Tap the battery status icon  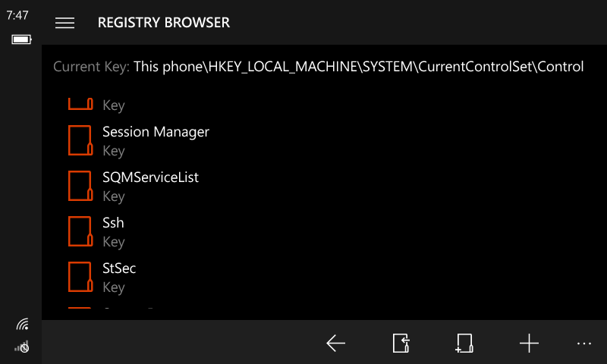pyautogui.click(x=20, y=39)
